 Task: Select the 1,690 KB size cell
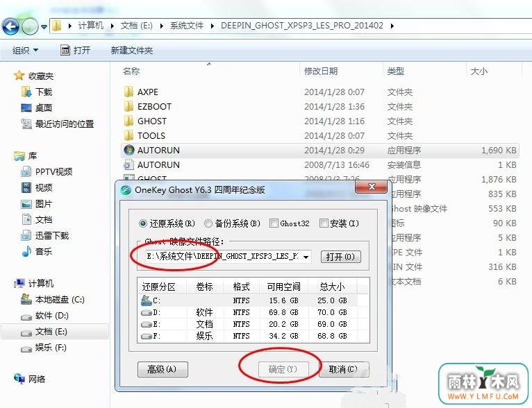point(499,151)
